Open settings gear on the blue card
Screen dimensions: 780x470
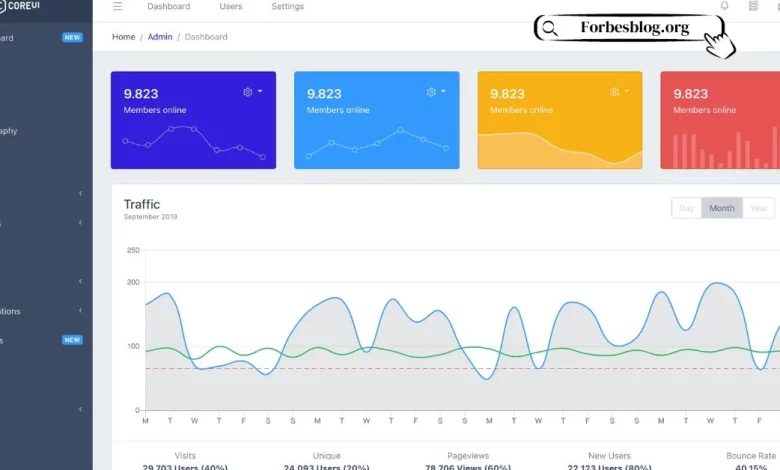coord(431,92)
